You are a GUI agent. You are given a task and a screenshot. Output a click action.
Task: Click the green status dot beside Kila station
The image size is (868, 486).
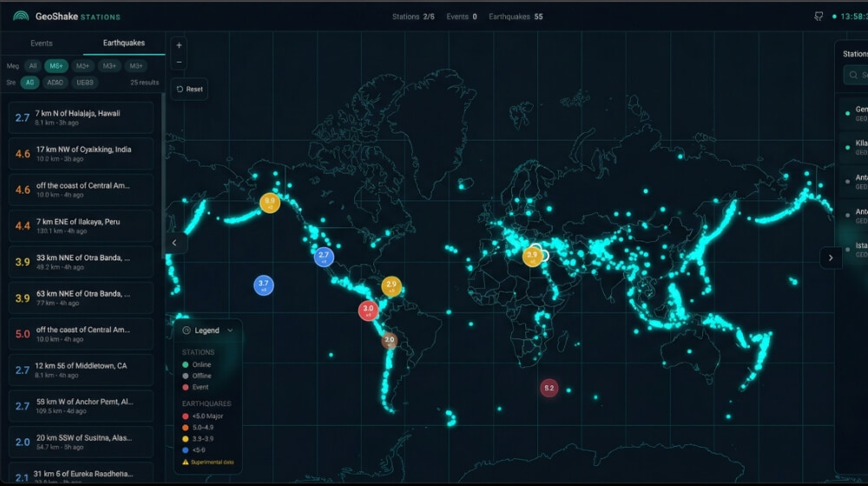pyautogui.click(x=847, y=148)
